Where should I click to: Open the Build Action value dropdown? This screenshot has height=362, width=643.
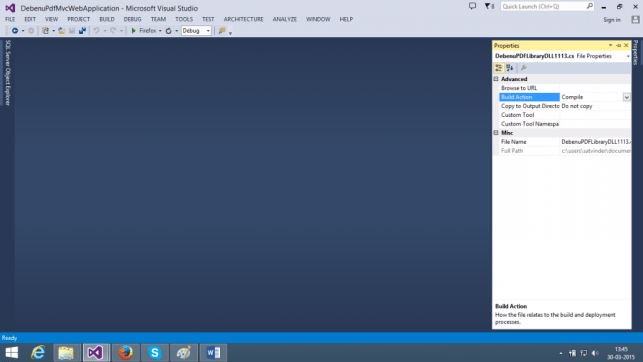(627, 97)
